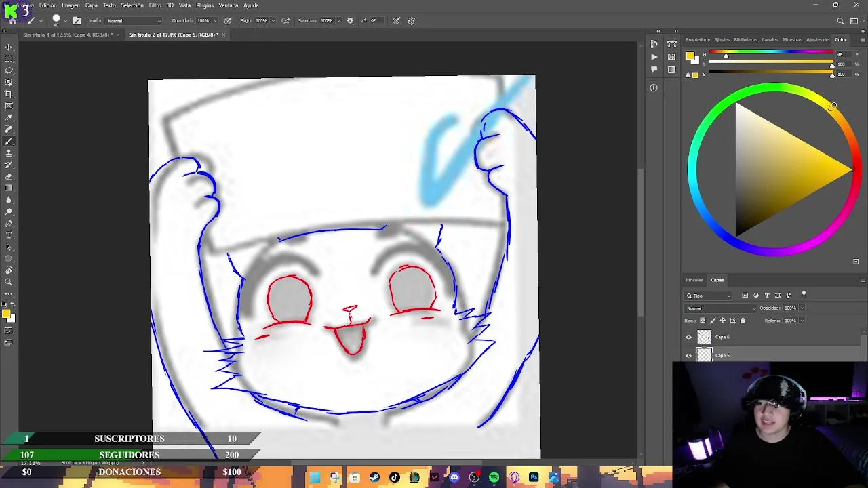
Task: Open the Layers panel menu button
Action: (863, 280)
